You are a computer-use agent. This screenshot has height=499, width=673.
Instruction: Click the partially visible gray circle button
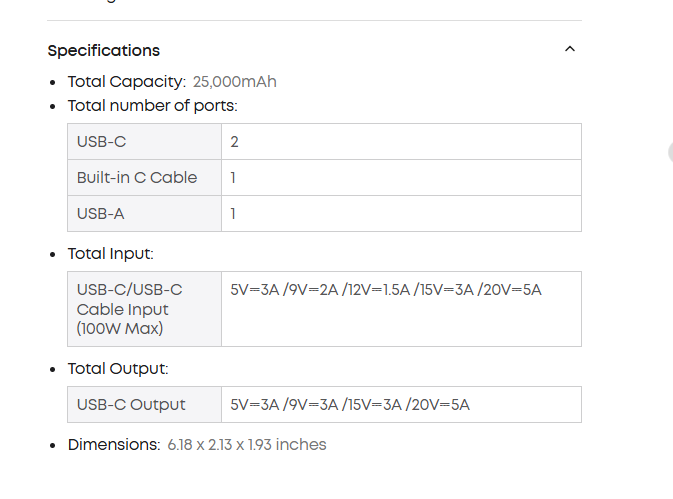[x=670, y=152]
